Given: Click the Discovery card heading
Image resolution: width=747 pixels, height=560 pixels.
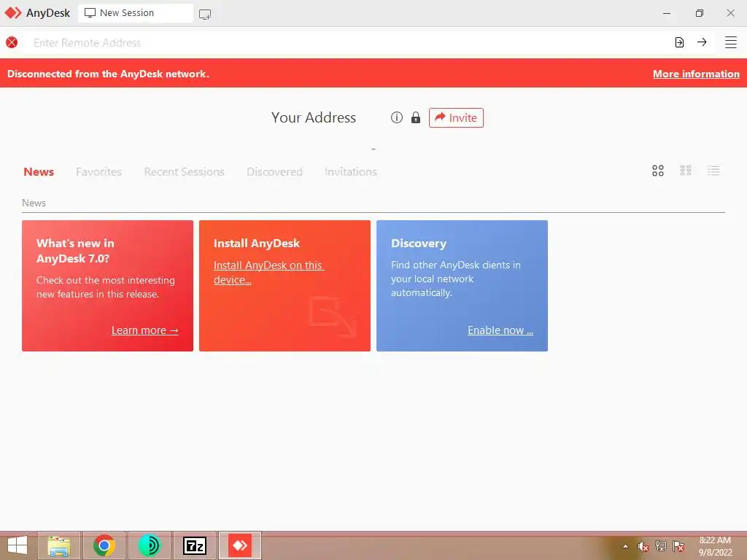Looking at the screenshot, I should click(x=419, y=244).
